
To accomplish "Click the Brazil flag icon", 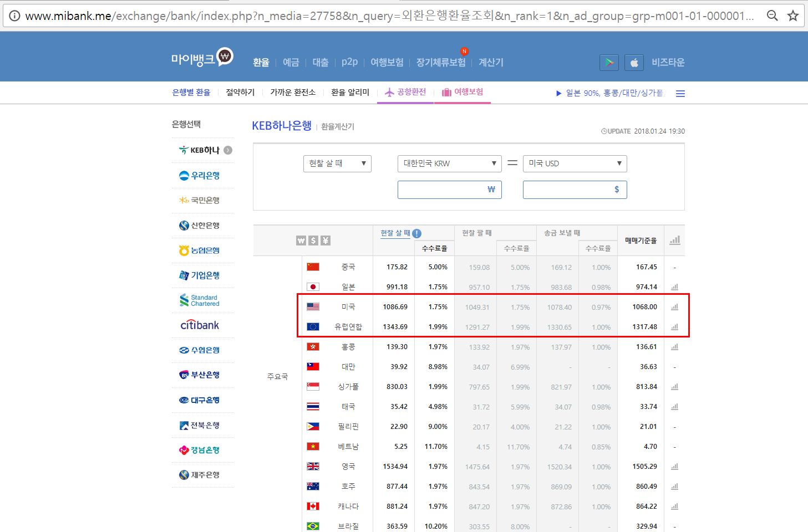I will [313, 526].
